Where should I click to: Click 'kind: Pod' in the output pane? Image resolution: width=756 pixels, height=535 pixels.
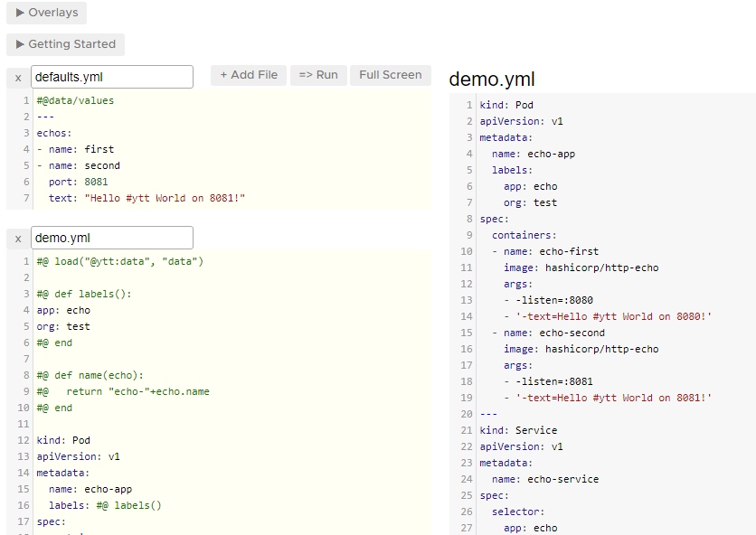click(x=506, y=105)
